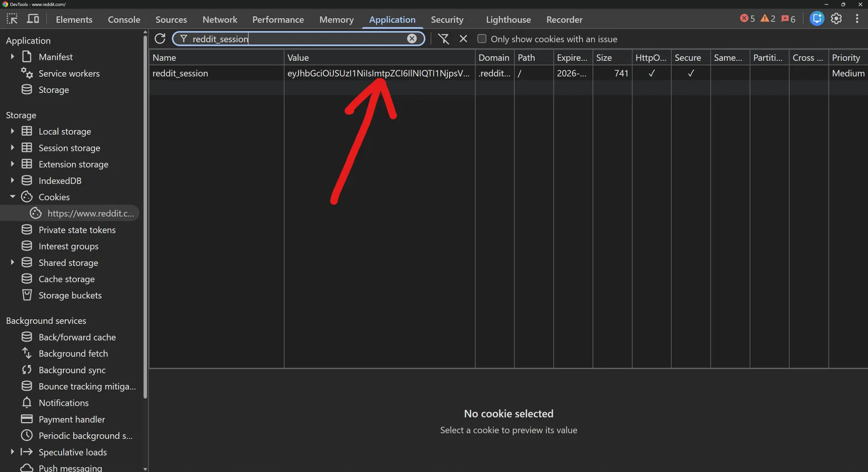Image resolution: width=868 pixels, height=472 pixels.
Task: Select the Cookies tree node
Action: pyautogui.click(x=54, y=197)
